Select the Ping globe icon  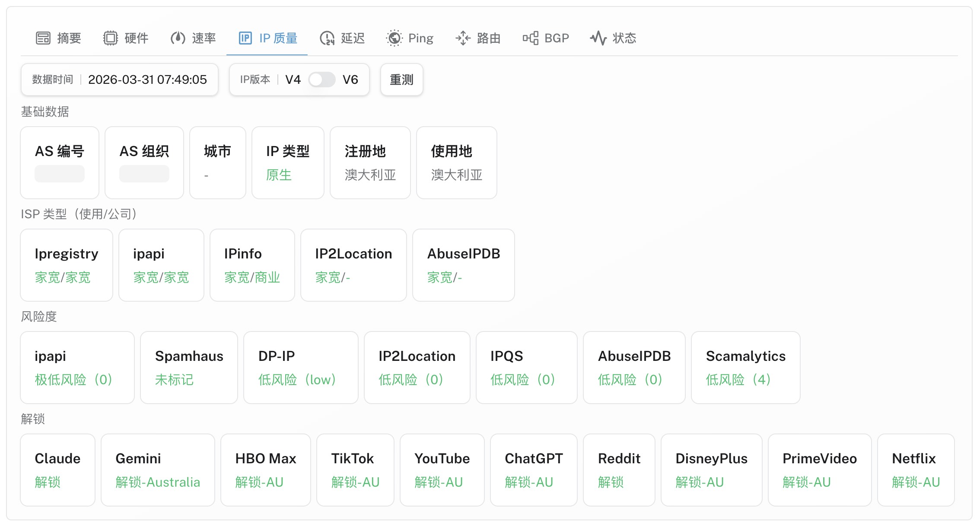[x=394, y=38]
